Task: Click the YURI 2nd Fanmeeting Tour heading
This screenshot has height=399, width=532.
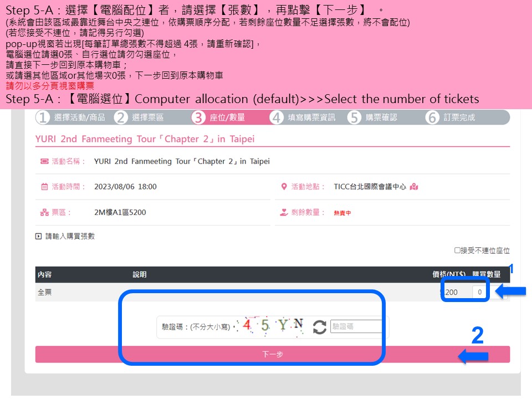Action: click(x=145, y=139)
